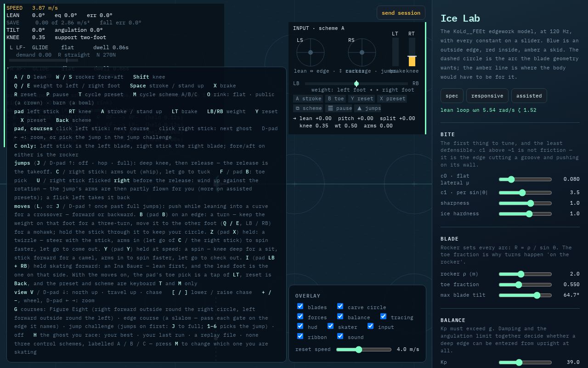Uncheck the skater overlay
This screenshot has height=368, width=588.
[x=331, y=326]
